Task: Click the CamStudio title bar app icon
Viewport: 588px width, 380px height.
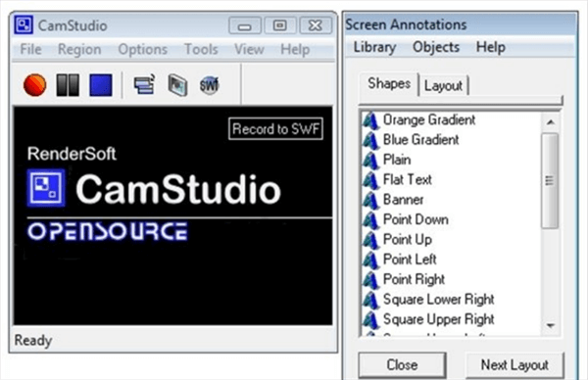Action: (24, 24)
